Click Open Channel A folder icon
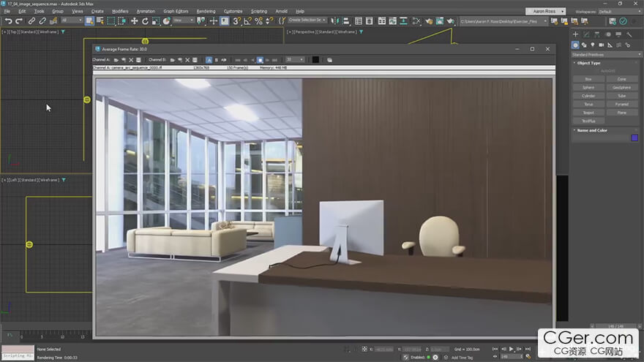This screenshot has width=644, height=362. tap(116, 60)
